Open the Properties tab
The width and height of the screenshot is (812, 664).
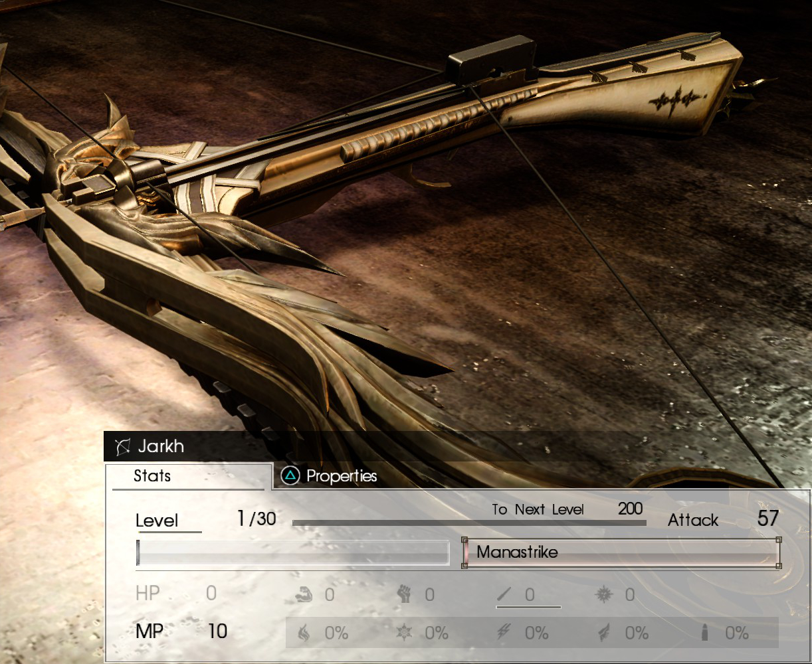click(x=342, y=476)
